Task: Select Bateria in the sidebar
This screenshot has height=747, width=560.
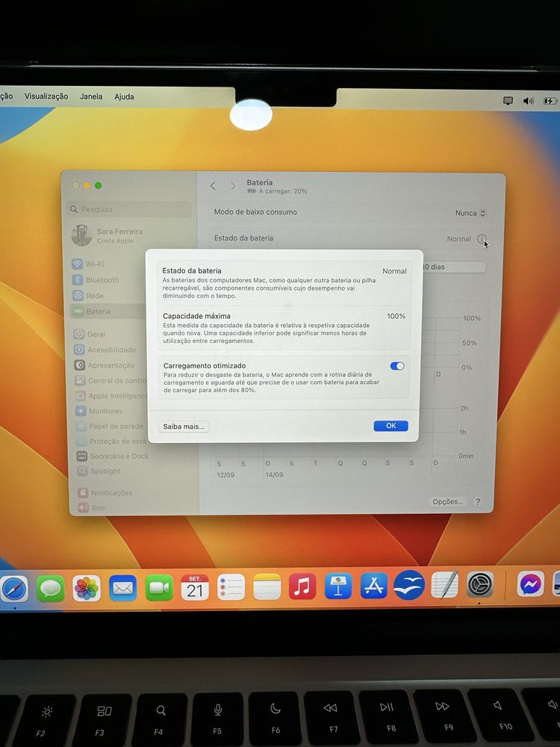Action: pos(108,311)
